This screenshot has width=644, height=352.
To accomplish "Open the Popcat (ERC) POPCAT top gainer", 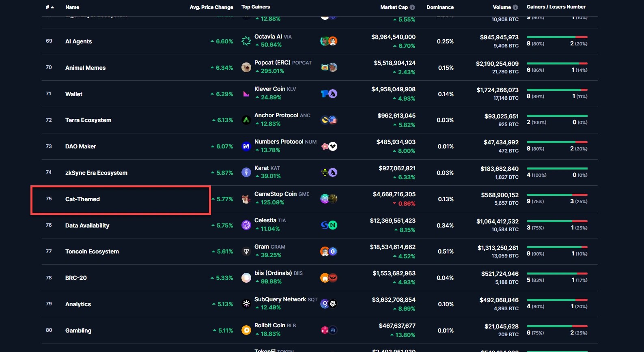I will coord(283,62).
